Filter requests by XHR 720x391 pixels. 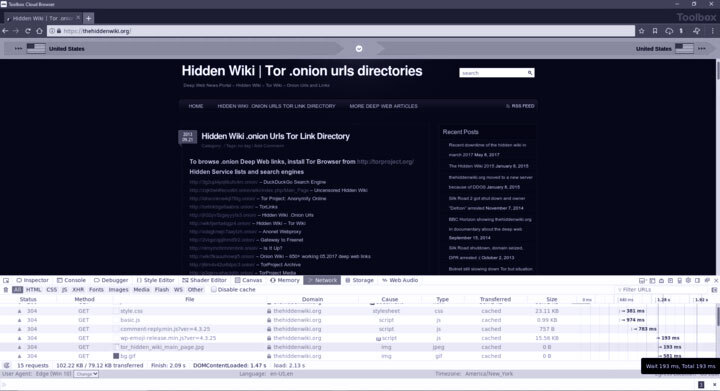tap(78, 290)
